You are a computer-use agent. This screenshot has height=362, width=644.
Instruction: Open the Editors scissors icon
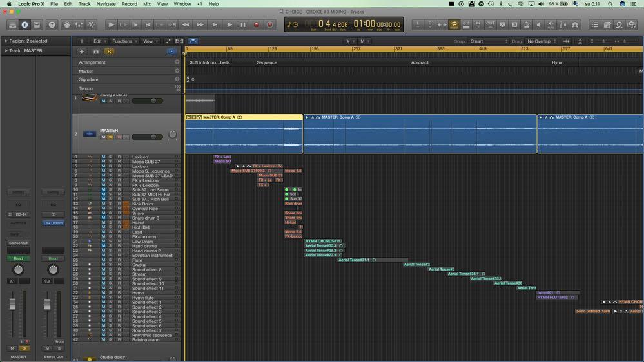[x=91, y=24]
